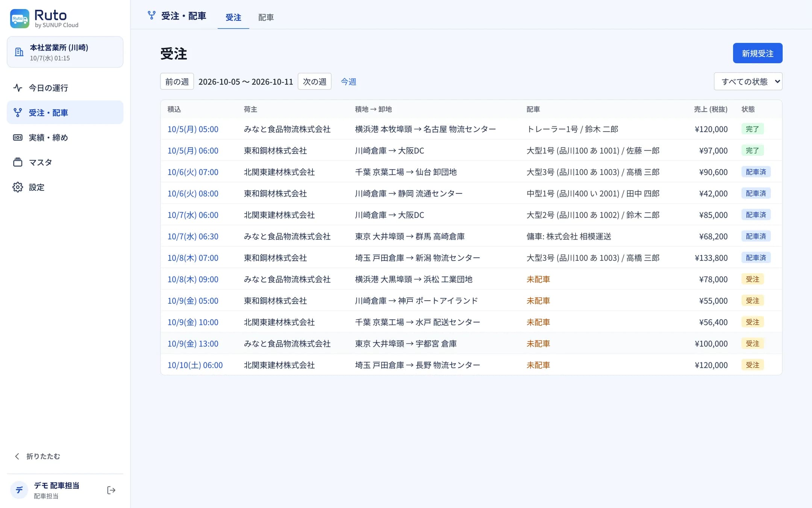The width and height of the screenshot is (812, 508).
Task: Click the banknote icon beside 実績・締め
Action: (x=18, y=137)
